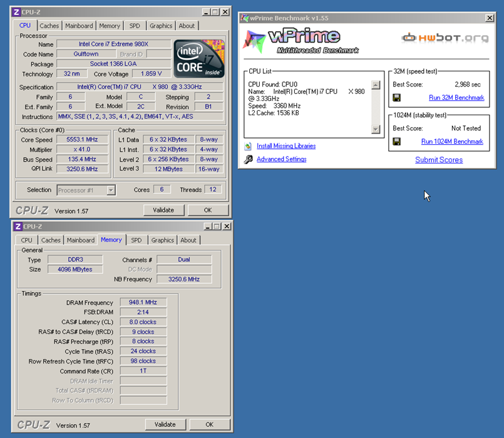Open SPD tab in top CPU-Z window
This screenshot has height=438, width=504.
coord(135,26)
